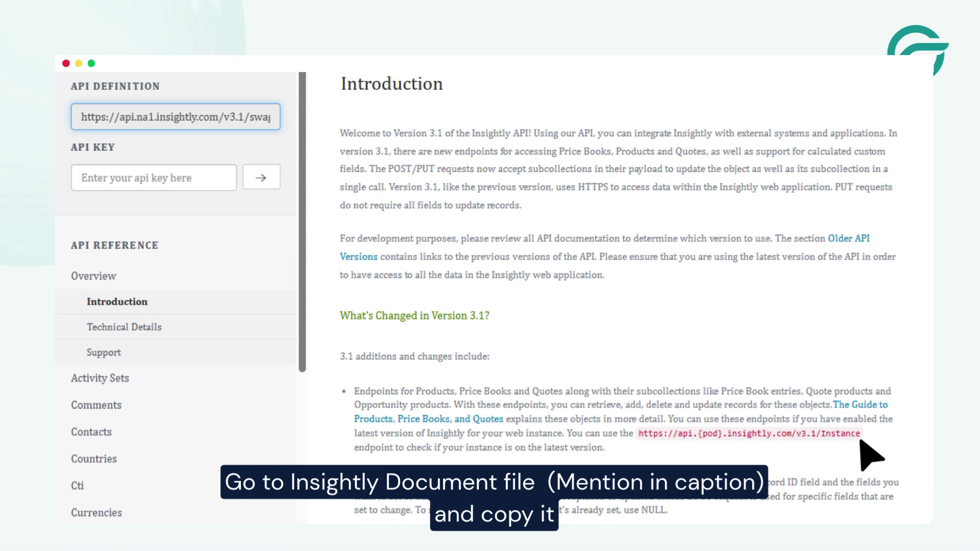Viewport: 980px width, 551px height.
Task: Click the red close window dot
Action: 66,63
